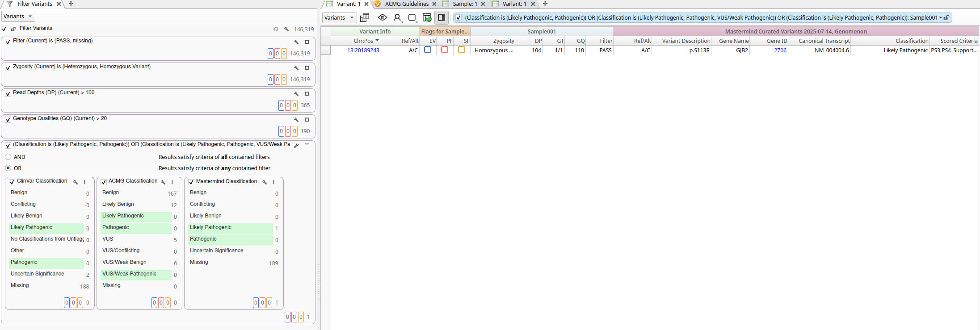Click the table layout icon beside Variants dropdown

pos(365,17)
